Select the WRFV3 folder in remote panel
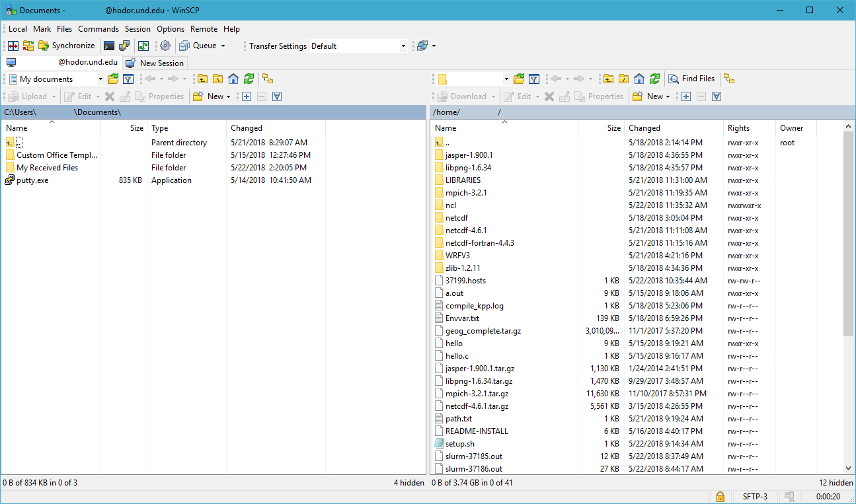Image resolution: width=856 pixels, height=504 pixels. tap(457, 256)
